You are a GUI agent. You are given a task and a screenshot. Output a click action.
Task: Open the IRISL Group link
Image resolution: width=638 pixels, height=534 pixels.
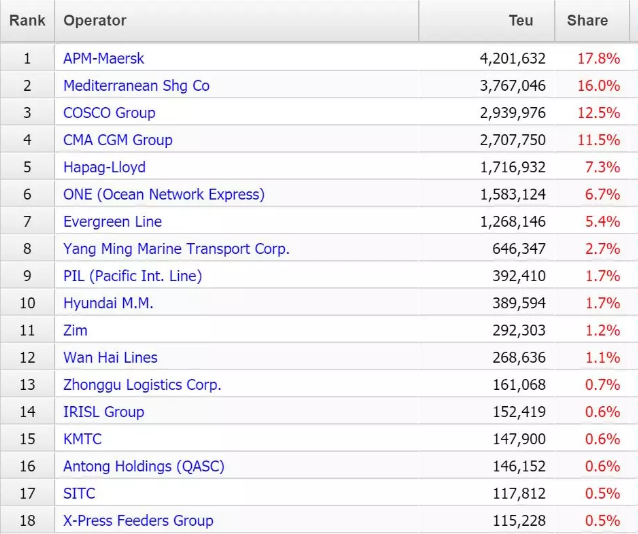pos(103,412)
